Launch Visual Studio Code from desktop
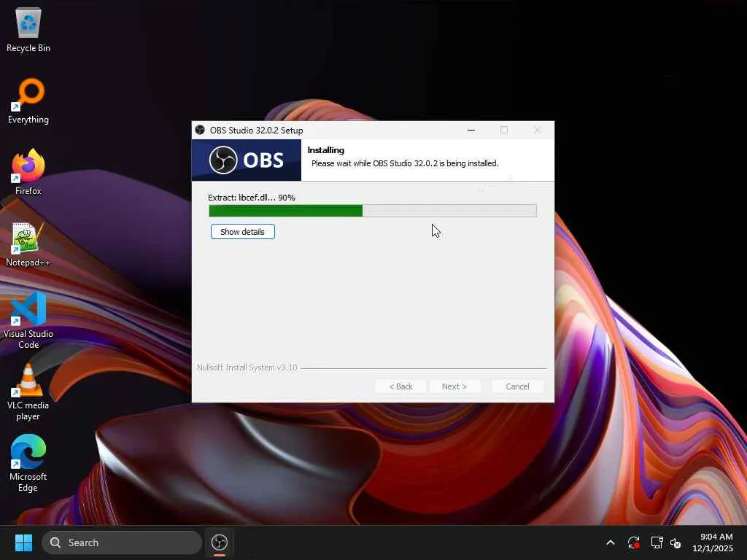747x560 pixels. (28, 320)
